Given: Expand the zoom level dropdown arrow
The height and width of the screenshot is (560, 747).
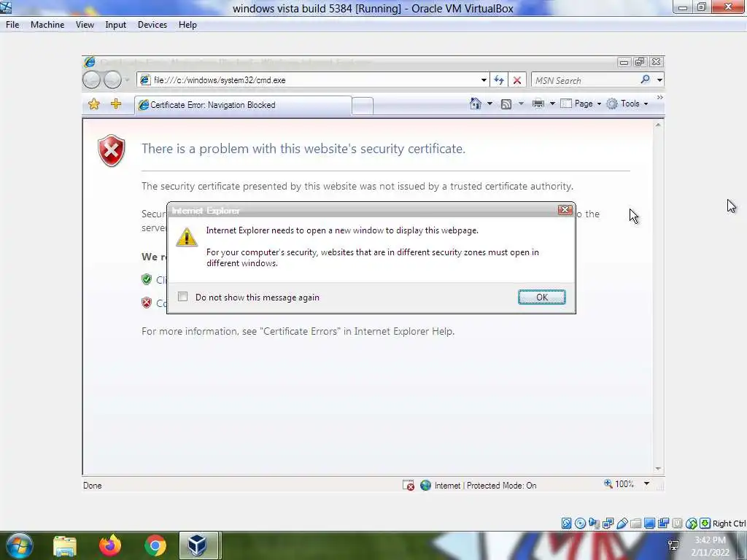Looking at the screenshot, I should (x=646, y=484).
